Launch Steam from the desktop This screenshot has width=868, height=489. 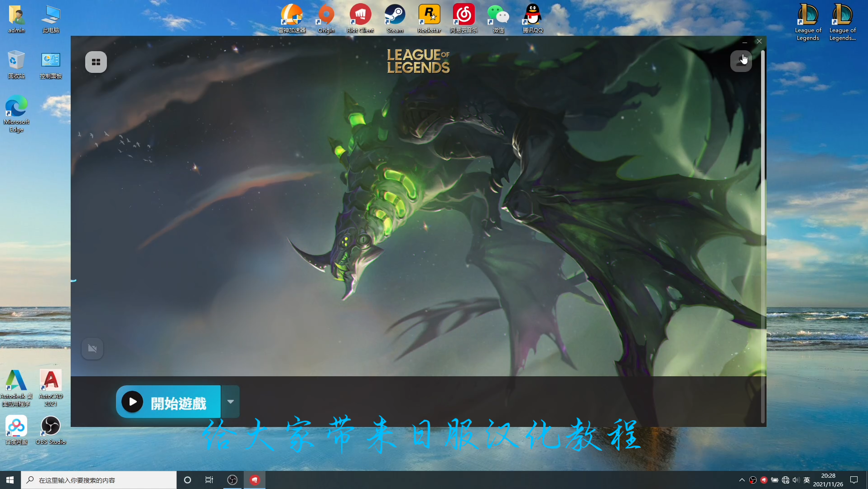[395, 19]
